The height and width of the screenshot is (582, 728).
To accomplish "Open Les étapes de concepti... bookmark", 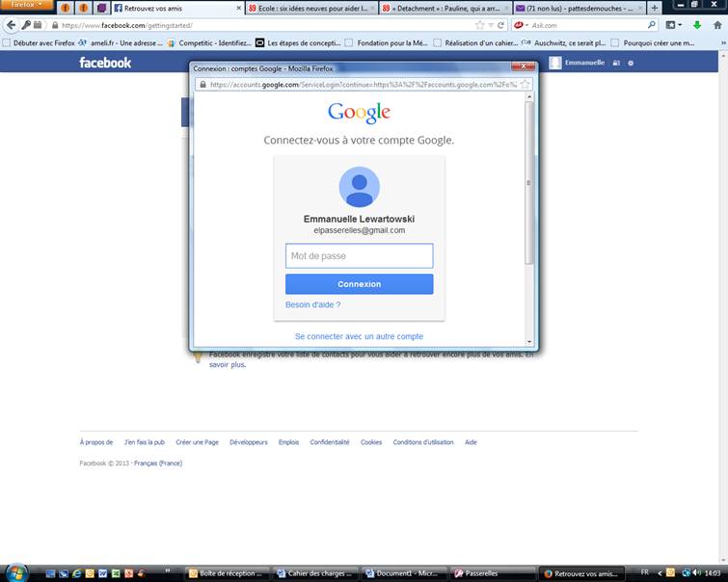I will coord(299,43).
